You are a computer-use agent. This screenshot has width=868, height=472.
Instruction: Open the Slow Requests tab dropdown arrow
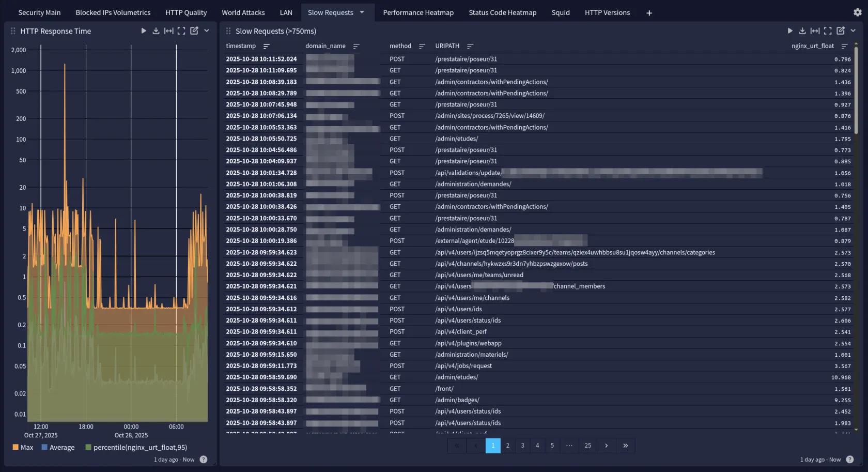[362, 12]
